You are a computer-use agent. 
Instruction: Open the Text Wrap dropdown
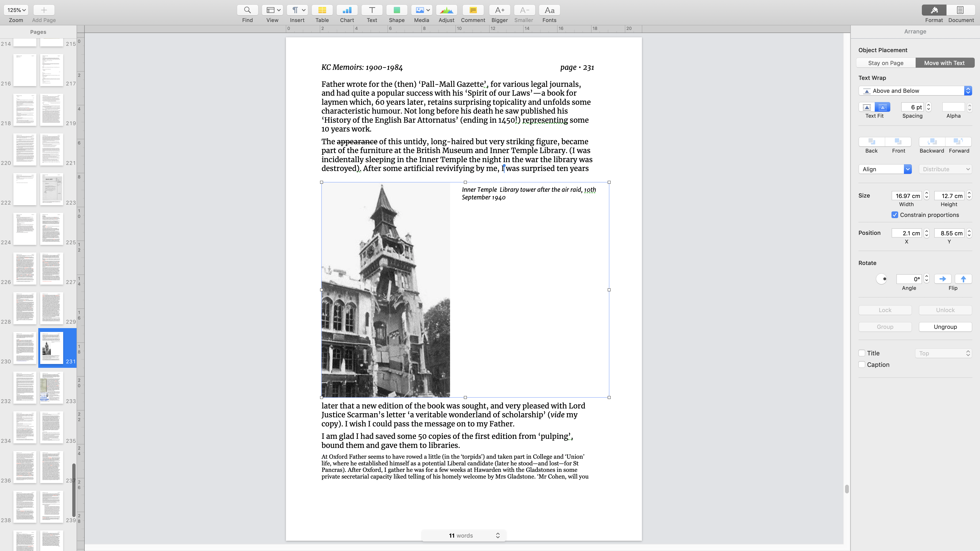(x=915, y=90)
